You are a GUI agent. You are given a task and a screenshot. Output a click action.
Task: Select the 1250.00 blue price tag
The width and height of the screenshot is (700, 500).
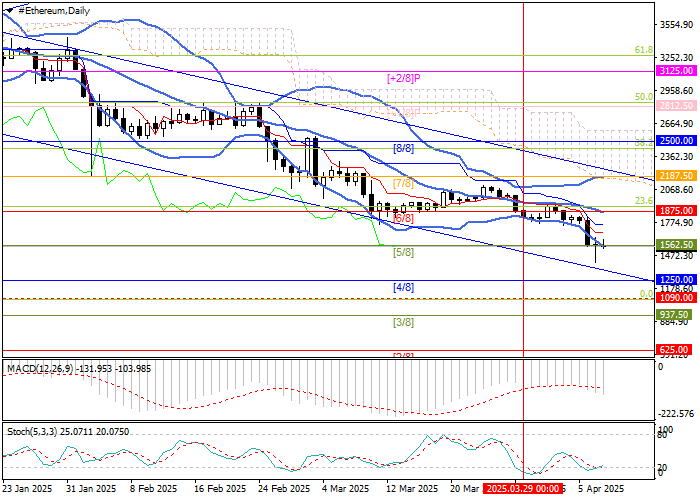point(676,280)
